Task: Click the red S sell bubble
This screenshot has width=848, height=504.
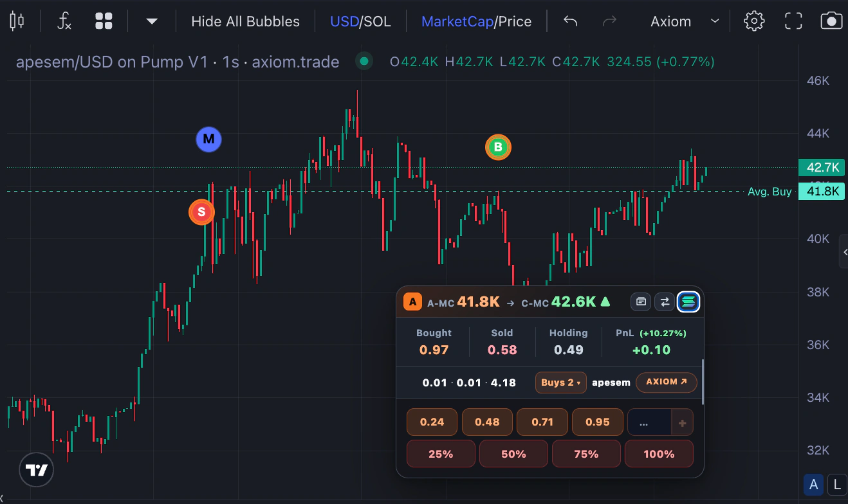Action: (x=201, y=212)
